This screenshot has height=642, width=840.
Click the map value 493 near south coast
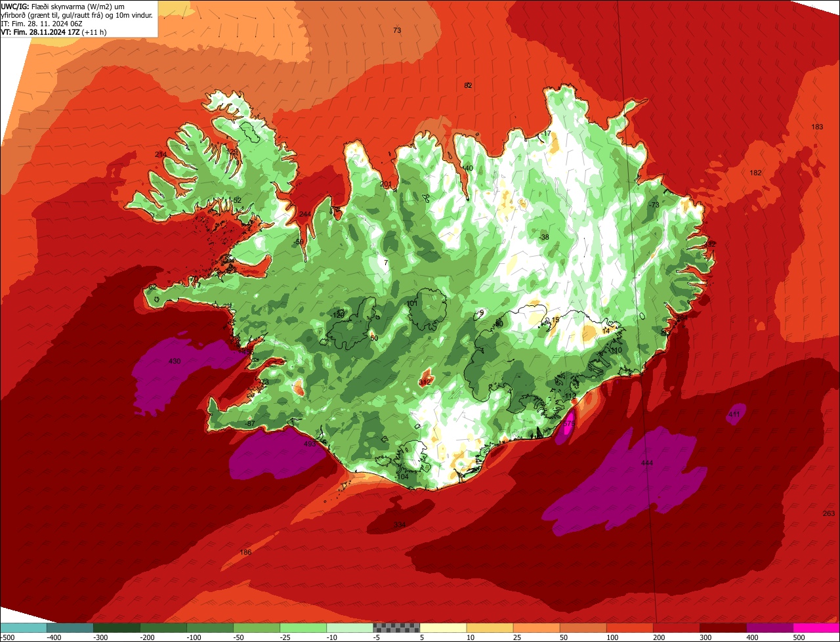[310, 444]
